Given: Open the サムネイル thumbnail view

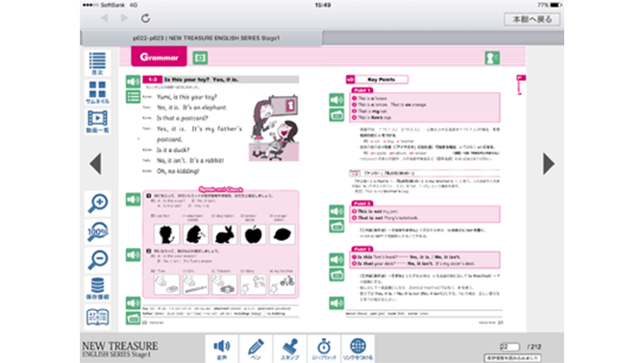Looking at the screenshot, I should point(97,92).
